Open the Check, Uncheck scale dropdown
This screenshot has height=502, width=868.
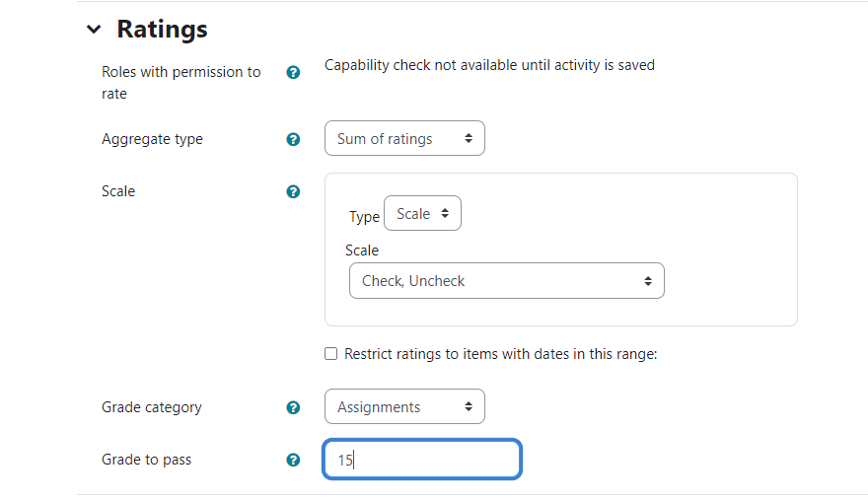(x=506, y=281)
